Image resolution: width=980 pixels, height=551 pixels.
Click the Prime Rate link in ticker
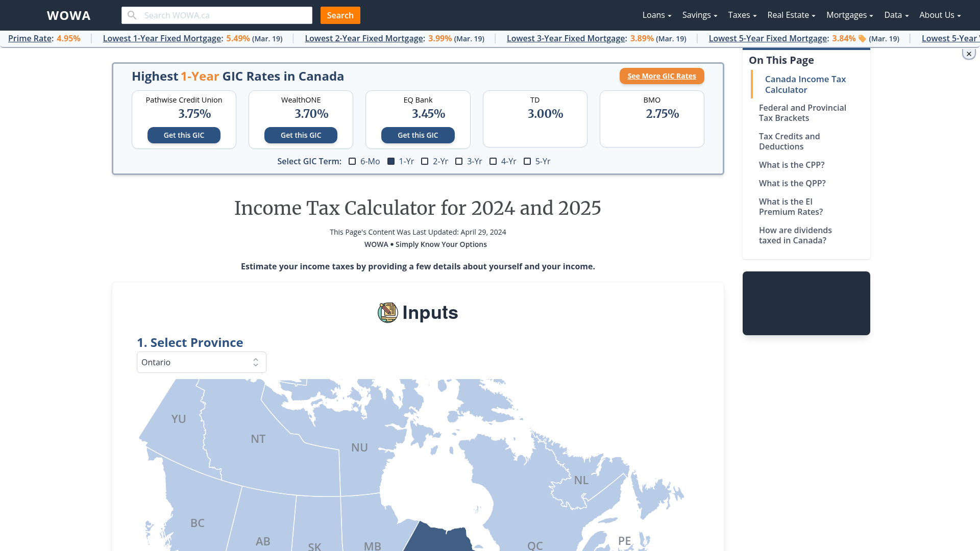(30, 38)
